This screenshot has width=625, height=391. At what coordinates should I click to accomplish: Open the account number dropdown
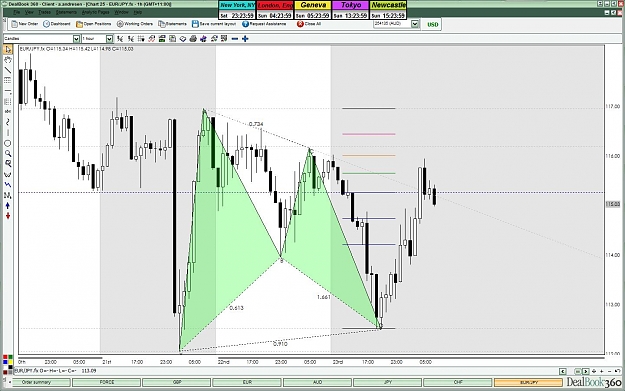(415, 24)
